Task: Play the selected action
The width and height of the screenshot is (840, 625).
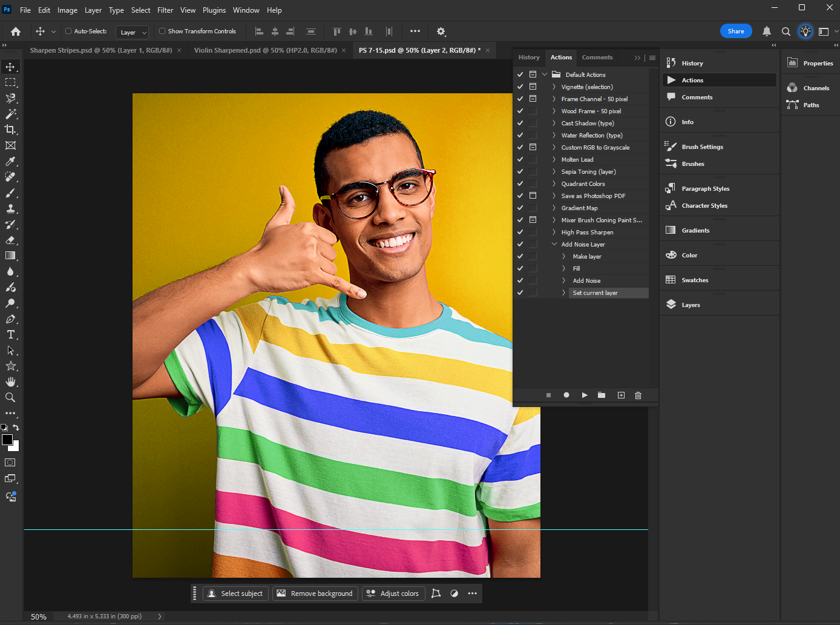Action: pyautogui.click(x=585, y=395)
